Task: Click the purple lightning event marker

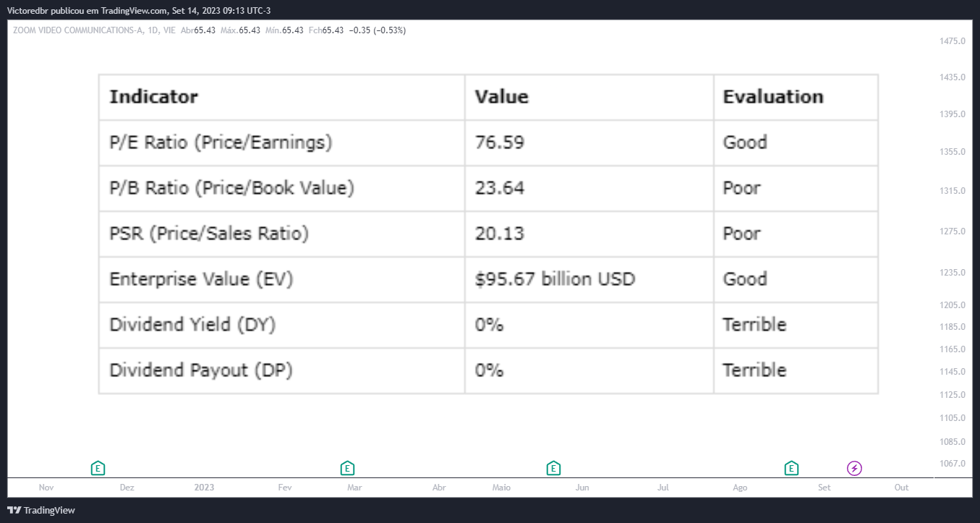Action: 855,468
